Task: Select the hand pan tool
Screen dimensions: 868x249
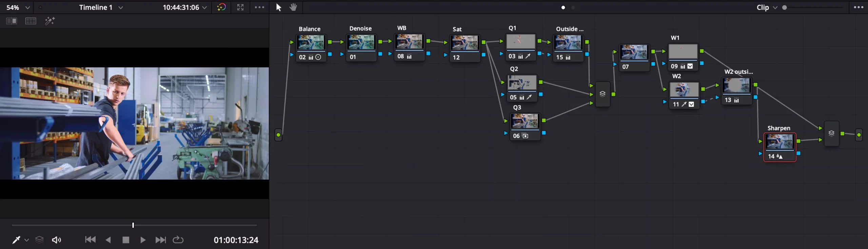Action: tap(293, 7)
